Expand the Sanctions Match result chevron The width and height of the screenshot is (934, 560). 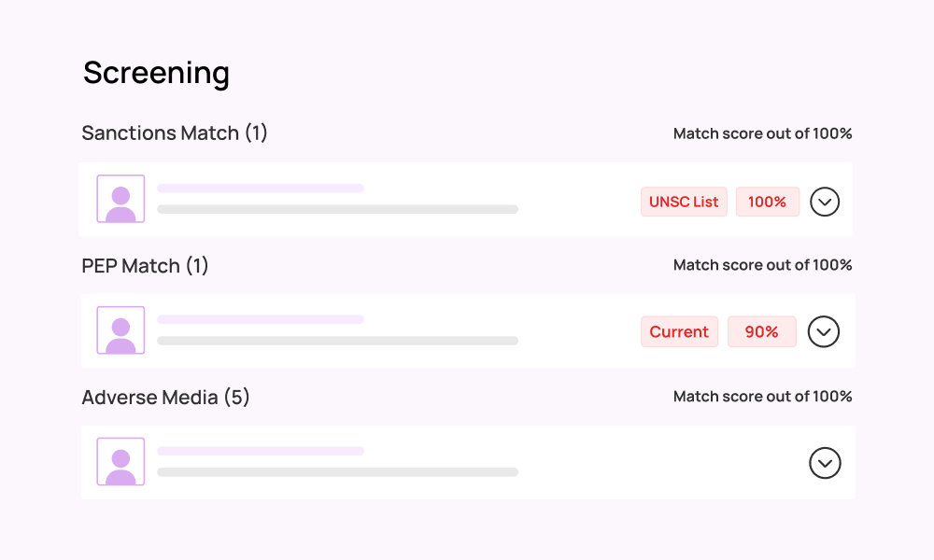[825, 202]
